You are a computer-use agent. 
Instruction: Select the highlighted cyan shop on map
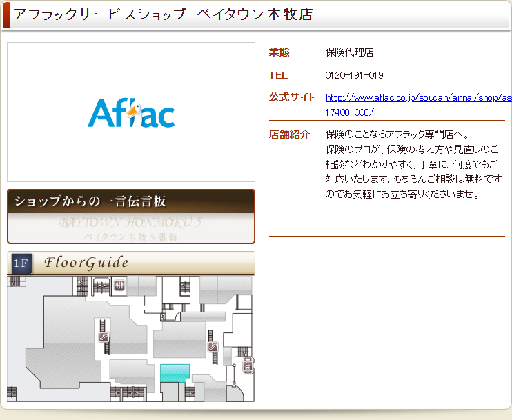(175, 372)
